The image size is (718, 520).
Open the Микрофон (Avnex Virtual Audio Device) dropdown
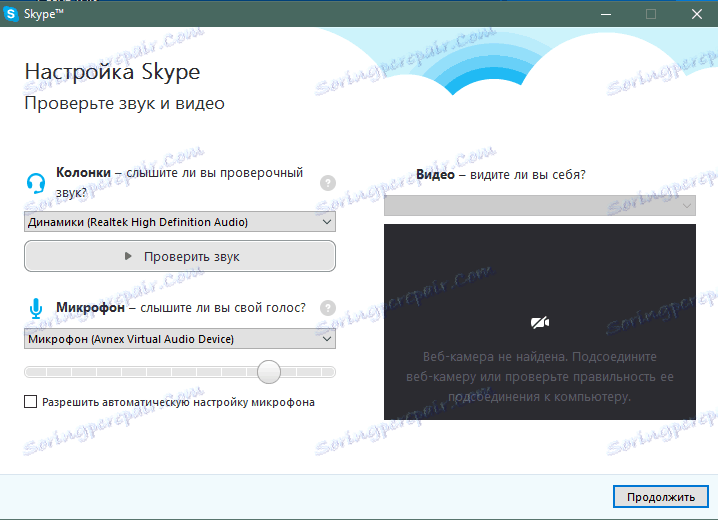[180, 339]
